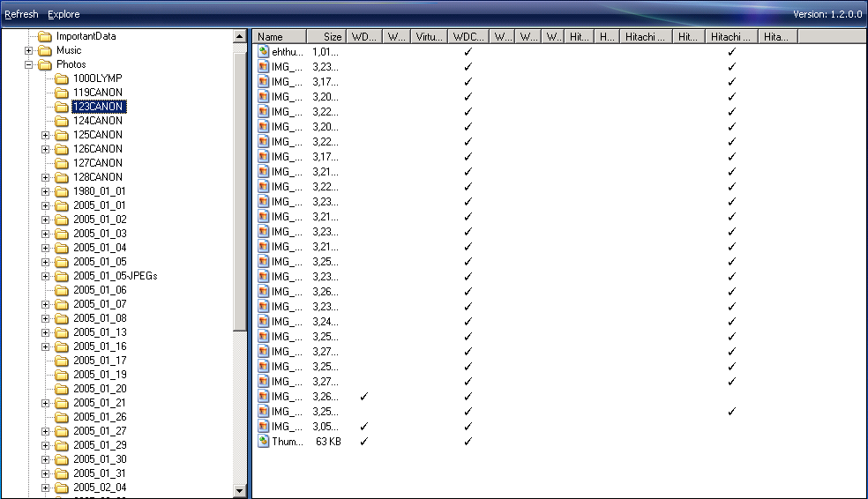Image resolution: width=868 pixels, height=499 pixels.
Task: Click the icon of the 3,05... file's neighbor 63 KB size cell
Action: (328, 442)
